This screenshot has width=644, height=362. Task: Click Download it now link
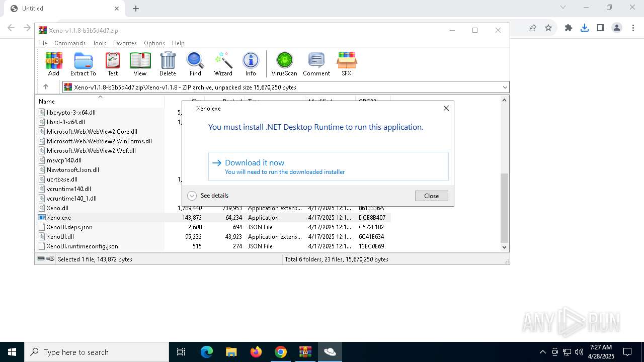point(329,166)
